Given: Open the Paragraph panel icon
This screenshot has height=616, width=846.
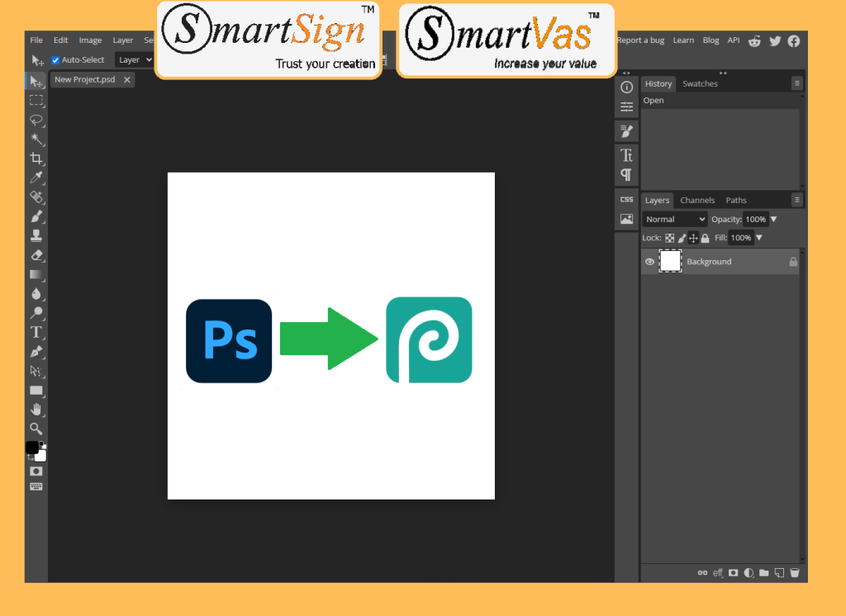Looking at the screenshot, I should tap(626, 175).
